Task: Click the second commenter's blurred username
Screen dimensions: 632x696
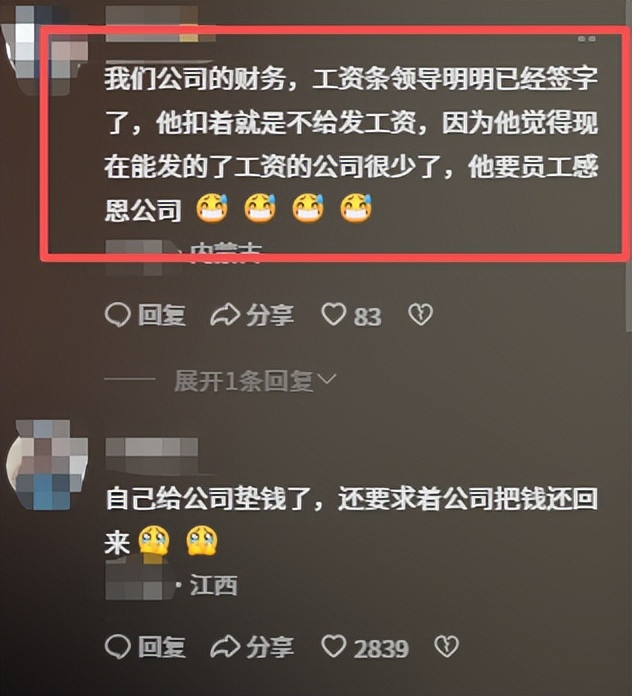Action: (x=152, y=454)
